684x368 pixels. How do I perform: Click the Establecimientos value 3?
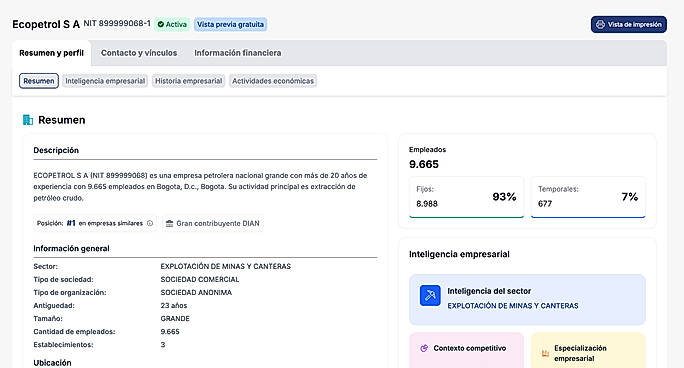coord(163,345)
